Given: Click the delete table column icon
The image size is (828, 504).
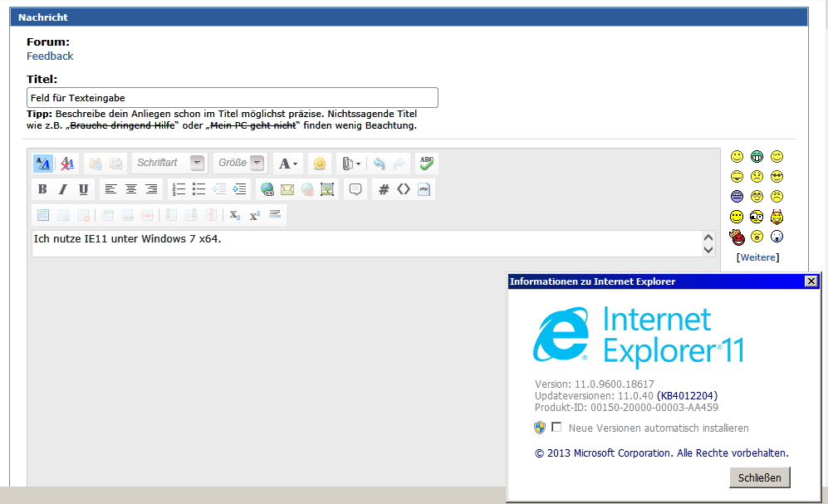Looking at the screenshot, I should point(211,215).
